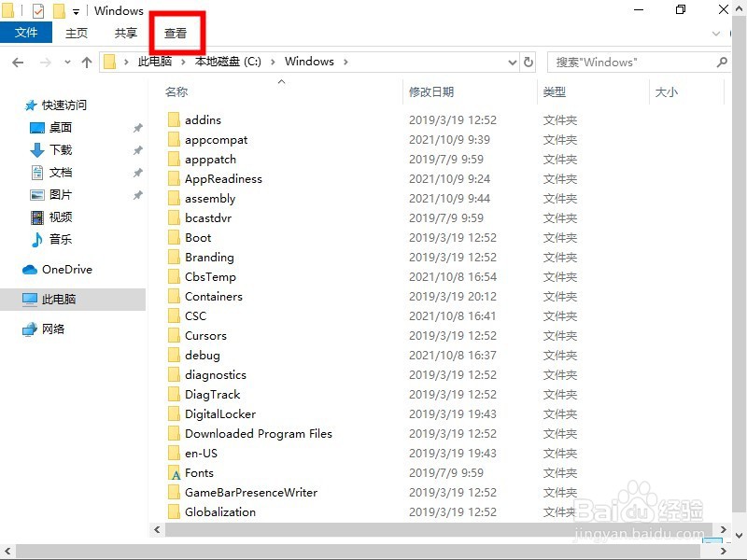Image resolution: width=747 pixels, height=560 pixels.
Task: Open 音乐 in navigation pane
Action: pyautogui.click(x=61, y=240)
